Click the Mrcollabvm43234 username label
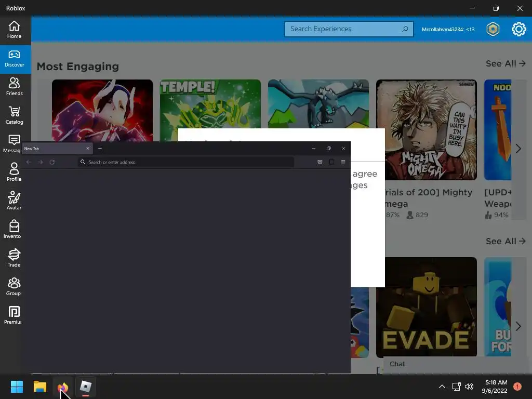Viewport: 532px width, 399px height. 448,30
